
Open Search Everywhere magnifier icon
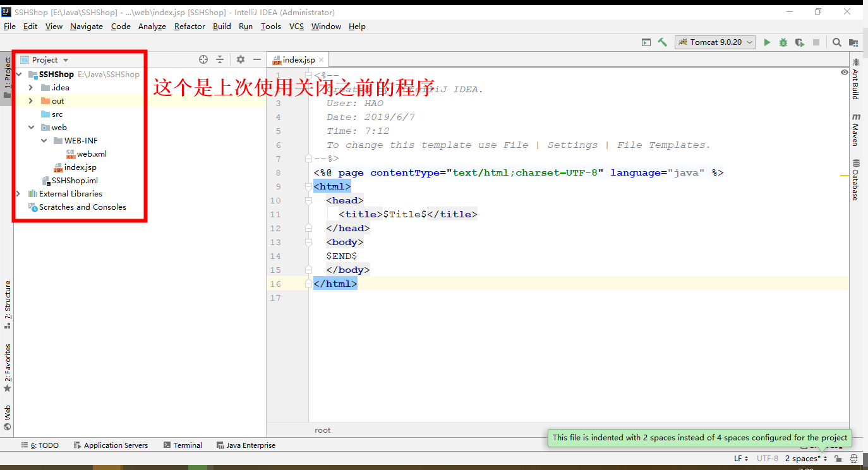coord(837,42)
